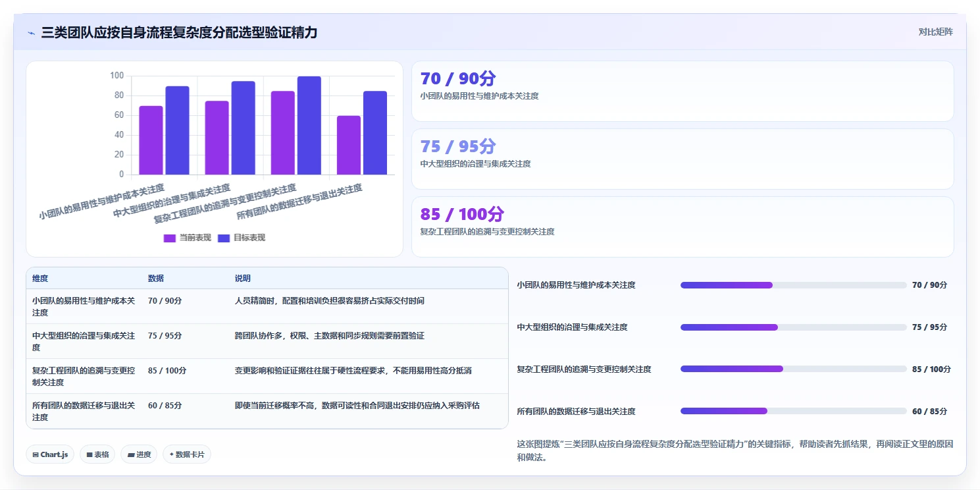Click the page title 三类团队应按自身流程复杂度分配选型验证精力
Viewport: 980px width, 490px height.
[x=179, y=32]
